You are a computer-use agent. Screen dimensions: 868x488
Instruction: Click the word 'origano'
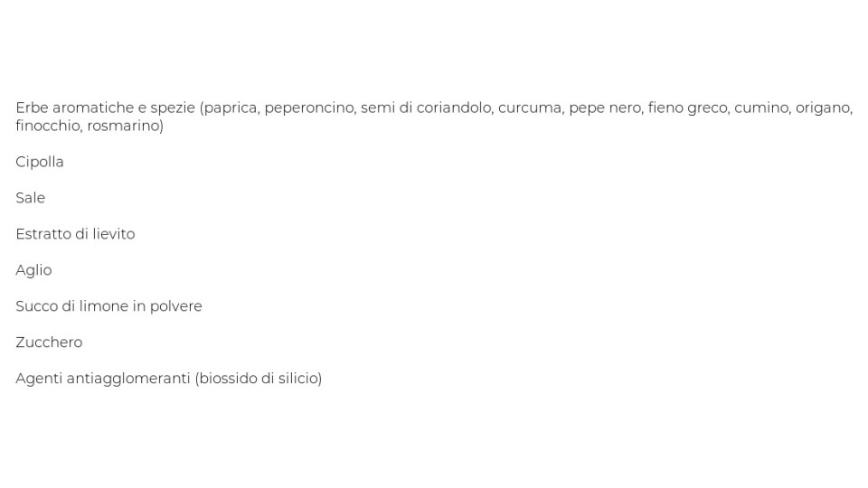(x=823, y=108)
